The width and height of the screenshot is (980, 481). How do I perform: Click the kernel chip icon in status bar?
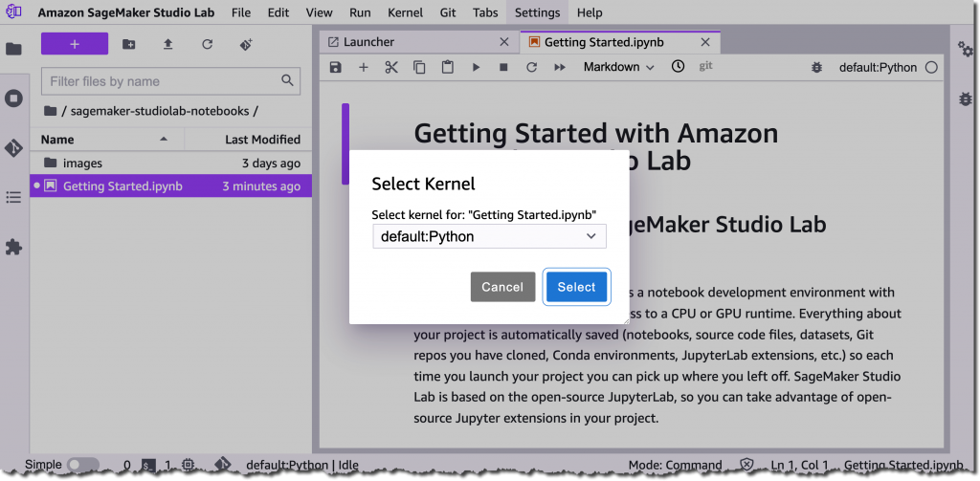(x=188, y=466)
